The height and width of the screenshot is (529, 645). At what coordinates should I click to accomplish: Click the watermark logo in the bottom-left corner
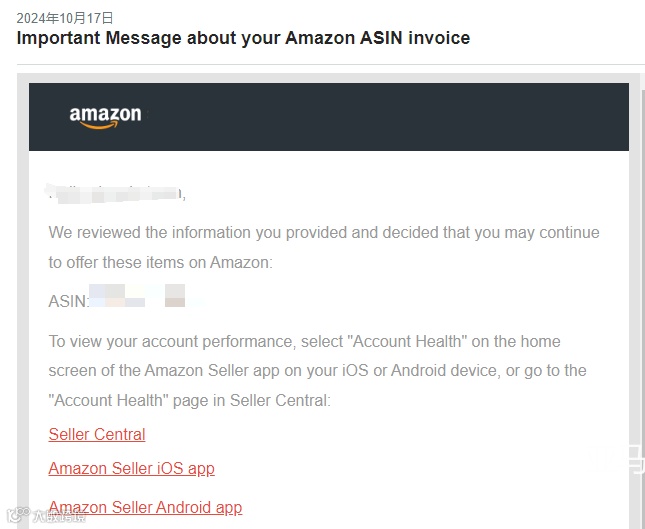click(15, 516)
